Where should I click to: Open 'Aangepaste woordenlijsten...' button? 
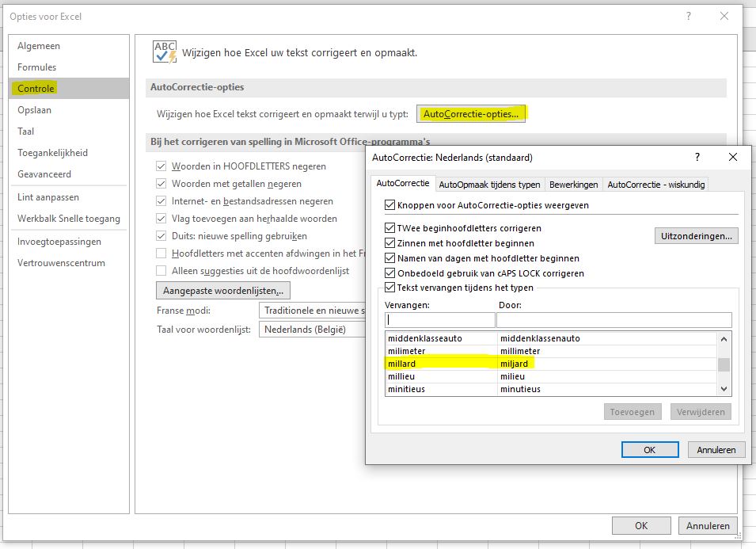(223, 291)
